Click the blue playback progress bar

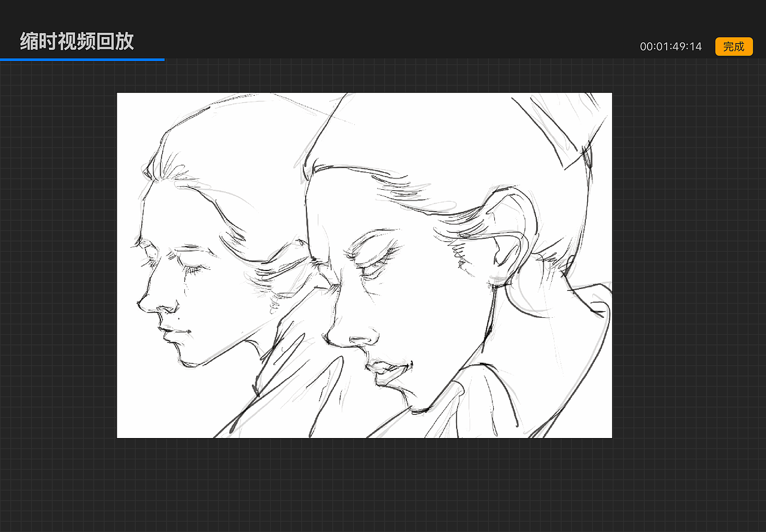pos(82,59)
